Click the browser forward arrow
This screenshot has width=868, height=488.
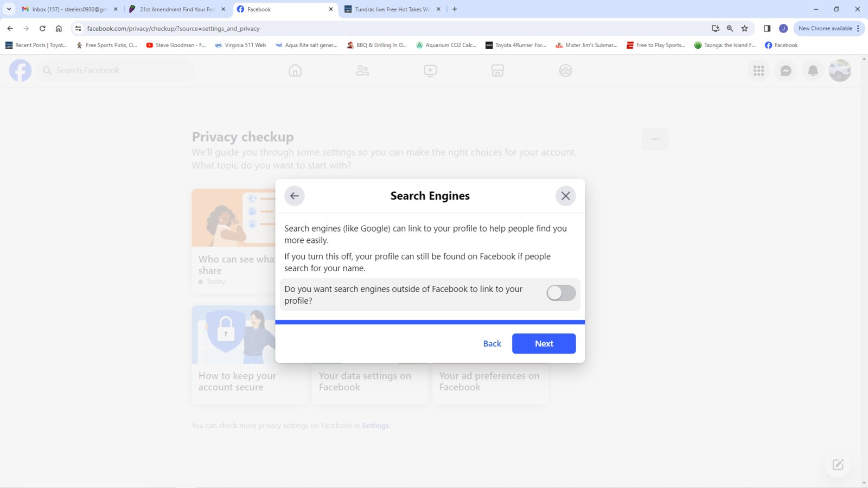(x=26, y=28)
